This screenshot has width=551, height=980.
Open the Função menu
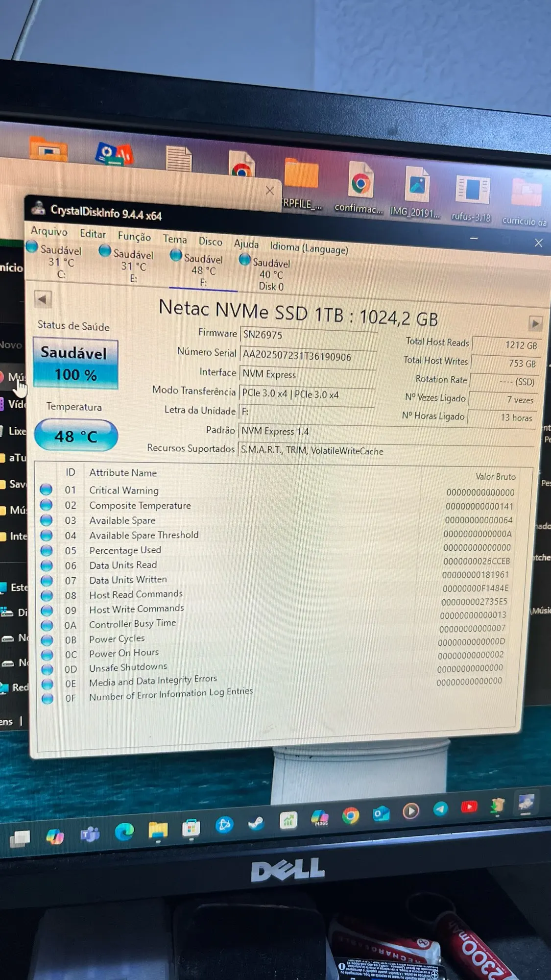click(x=134, y=237)
